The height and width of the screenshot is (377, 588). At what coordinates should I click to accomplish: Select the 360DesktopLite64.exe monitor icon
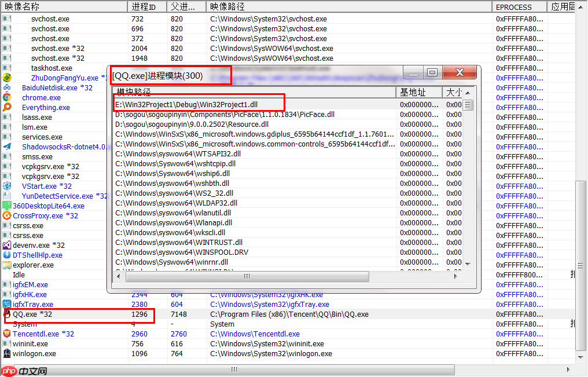tap(6, 206)
